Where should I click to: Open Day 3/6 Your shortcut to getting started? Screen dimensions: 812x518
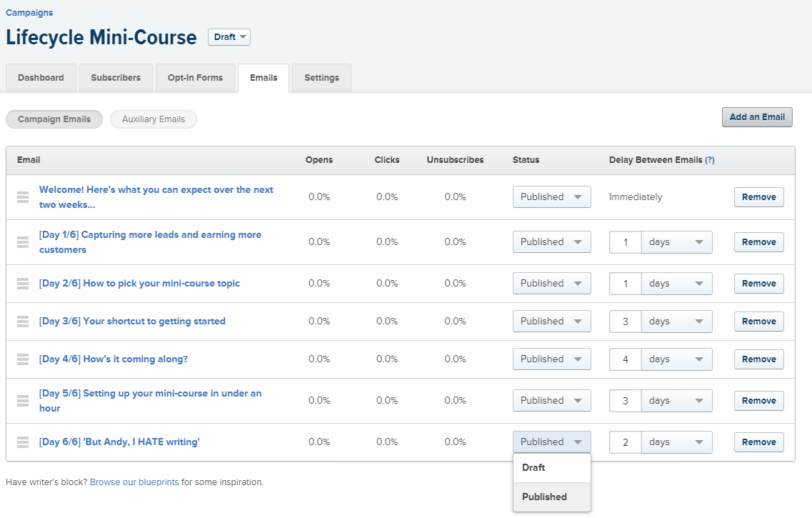coord(132,322)
